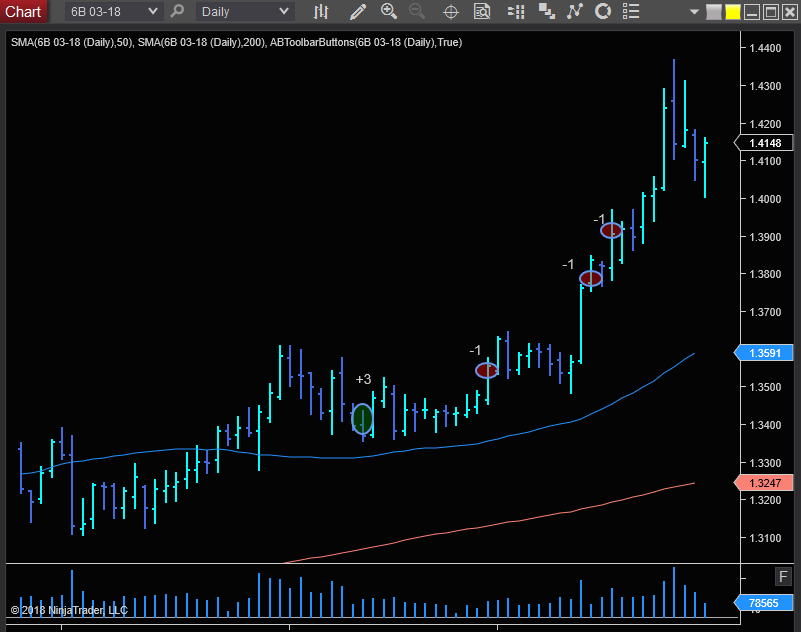801x632 pixels.
Task: Open the indicators icon
Action: 575,11
